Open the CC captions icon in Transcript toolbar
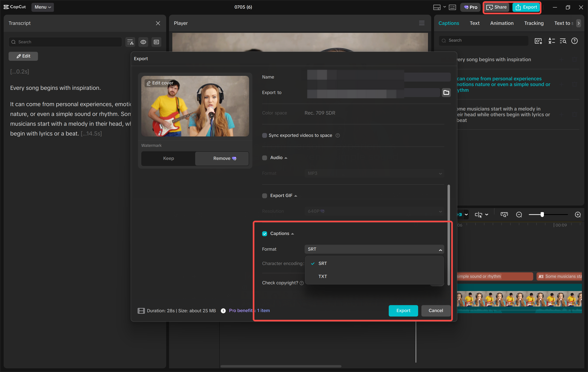The image size is (588, 372). 156,42
